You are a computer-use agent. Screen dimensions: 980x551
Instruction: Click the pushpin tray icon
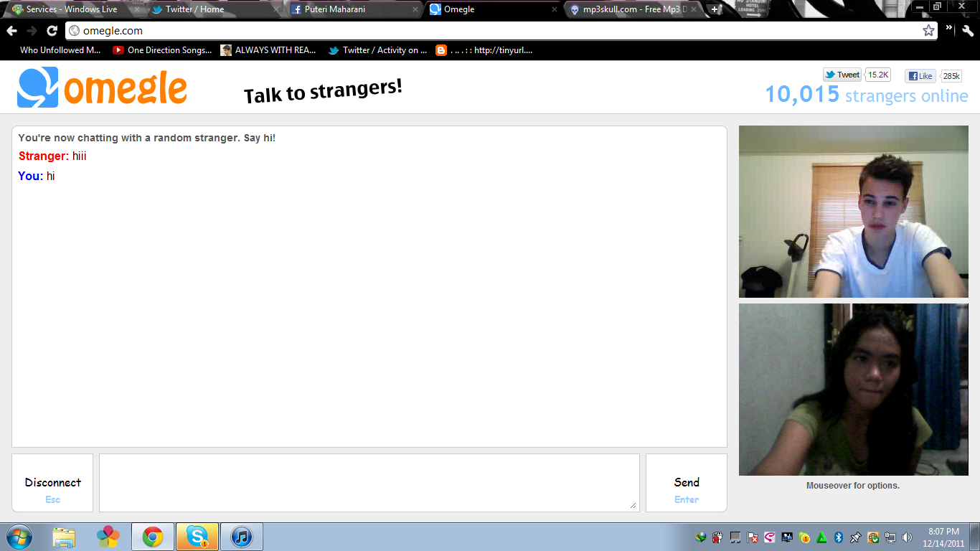tap(856, 537)
